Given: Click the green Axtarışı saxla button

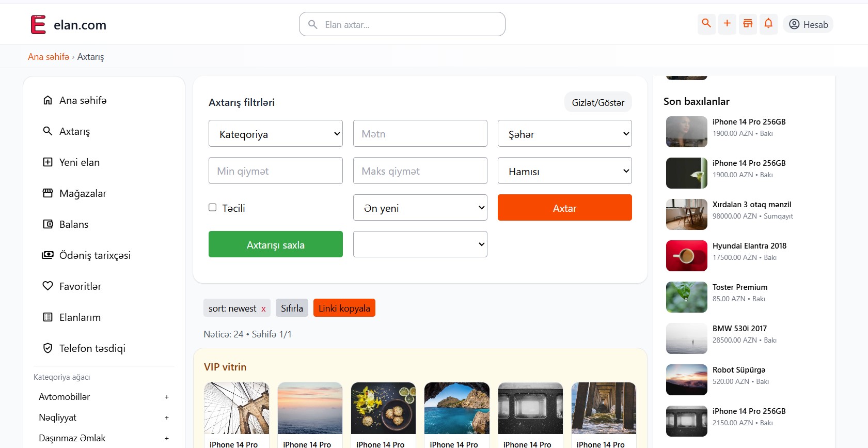Looking at the screenshot, I should [275, 244].
